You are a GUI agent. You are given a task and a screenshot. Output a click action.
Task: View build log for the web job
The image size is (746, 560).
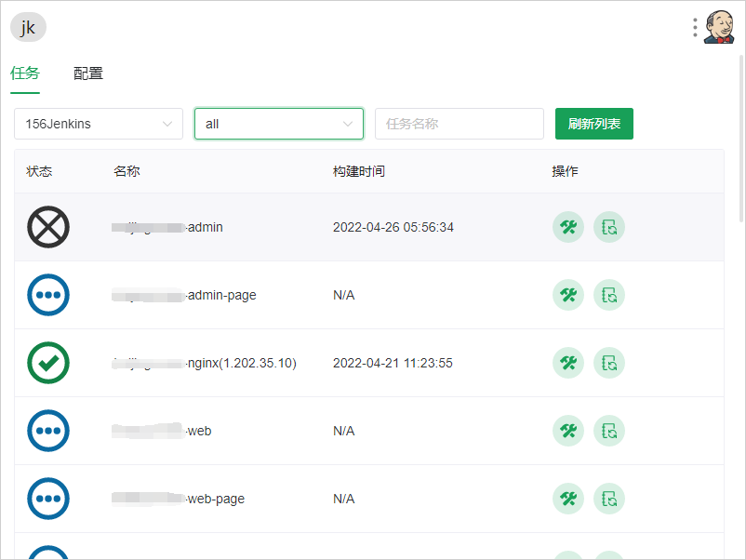609,431
